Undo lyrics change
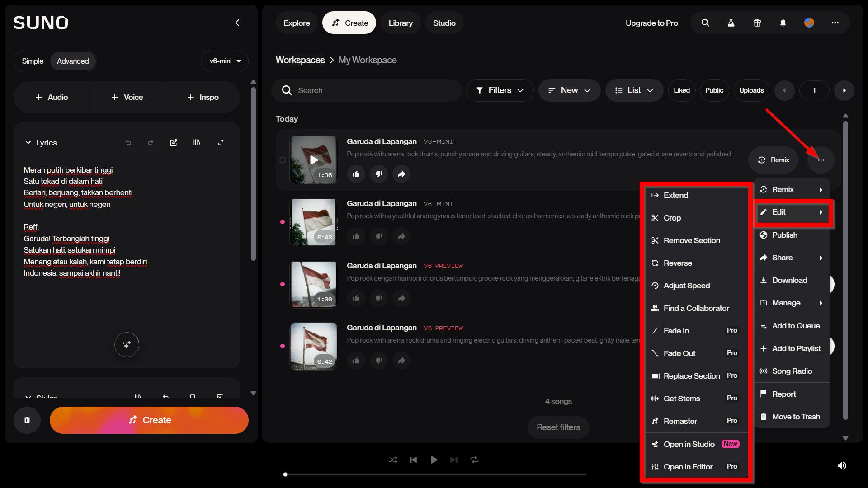868x488 pixels. [x=128, y=143]
